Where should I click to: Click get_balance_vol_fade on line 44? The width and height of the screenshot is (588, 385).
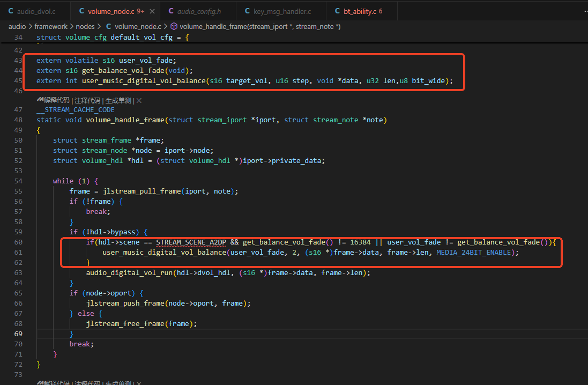(x=123, y=71)
